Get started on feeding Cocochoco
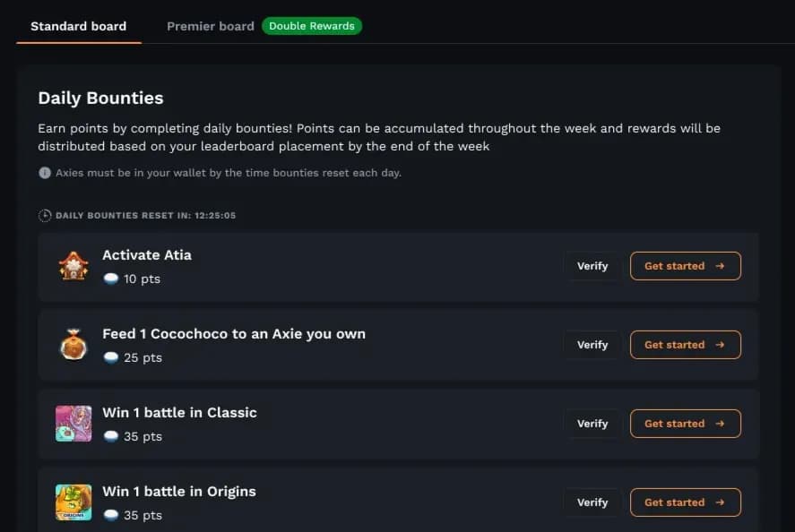The width and height of the screenshot is (795, 532). tap(685, 345)
